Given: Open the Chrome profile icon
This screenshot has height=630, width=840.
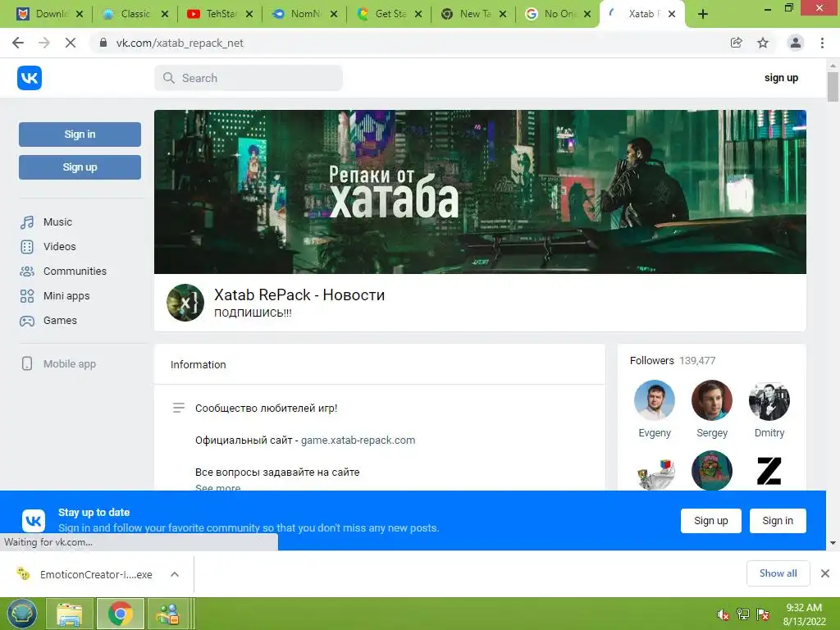Looking at the screenshot, I should [796, 43].
